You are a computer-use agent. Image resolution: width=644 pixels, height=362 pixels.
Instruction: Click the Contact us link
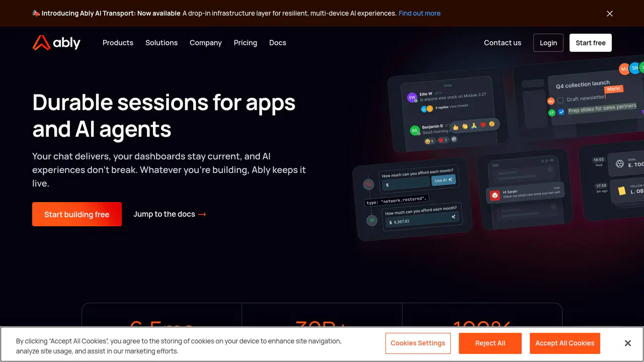[503, 43]
